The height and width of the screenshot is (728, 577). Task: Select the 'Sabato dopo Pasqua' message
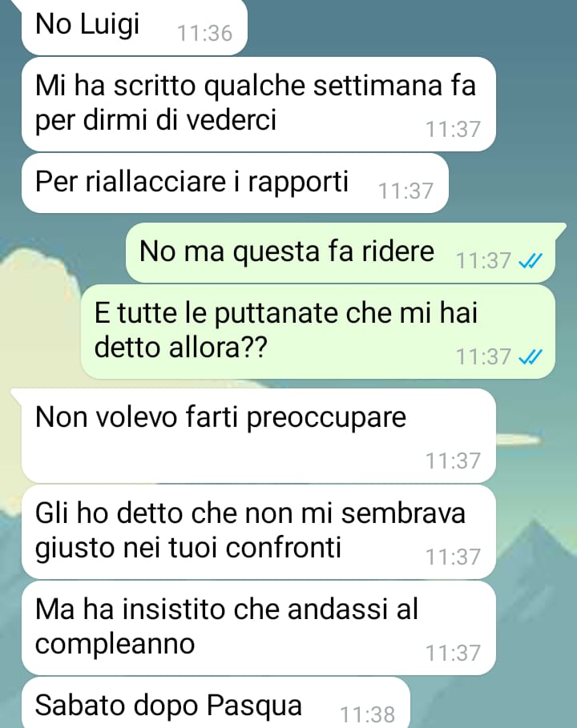click(x=216, y=702)
